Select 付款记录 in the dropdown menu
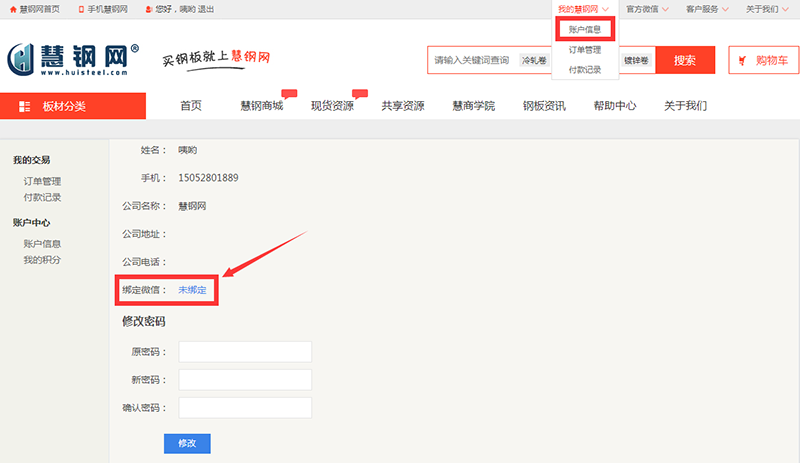800x463 pixels. click(585, 69)
